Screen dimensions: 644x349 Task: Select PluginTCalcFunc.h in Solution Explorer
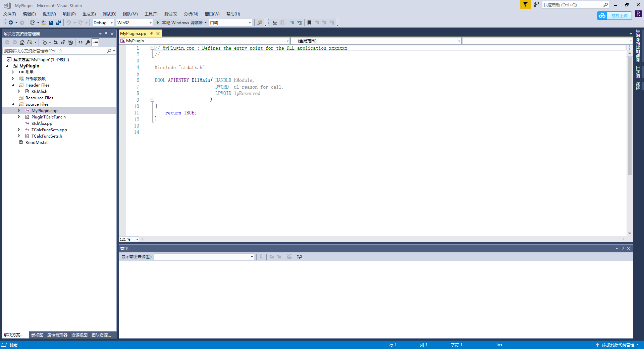49,117
